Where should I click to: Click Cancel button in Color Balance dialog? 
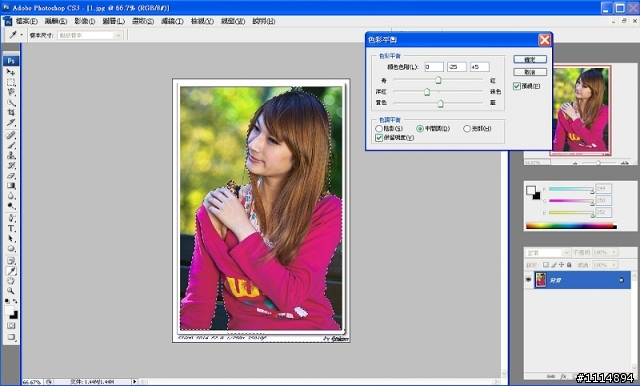pos(530,72)
